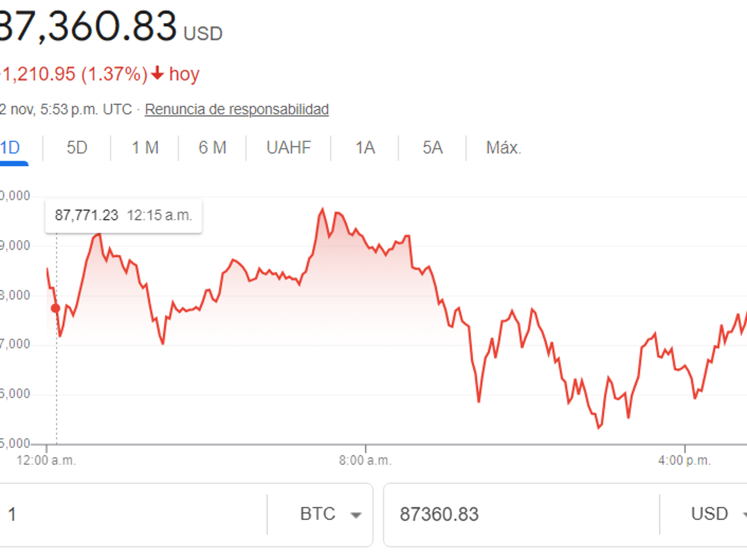747x560 pixels.
Task: Open the Renuncia de responsabilidad link
Action: tap(237, 109)
